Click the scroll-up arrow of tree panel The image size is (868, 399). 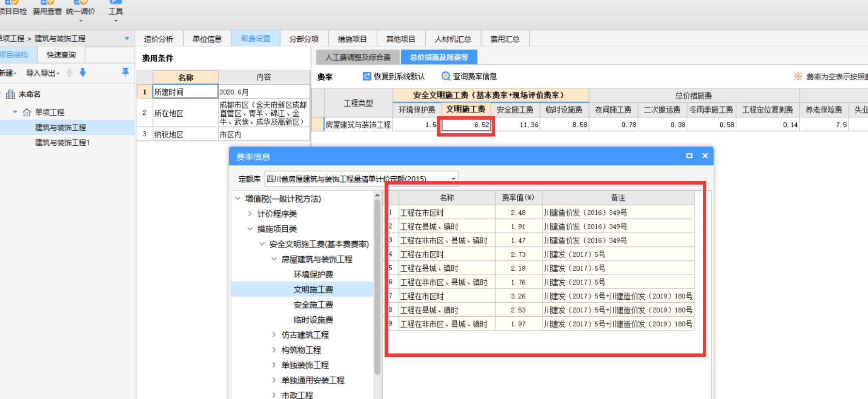(x=377, y=195)
